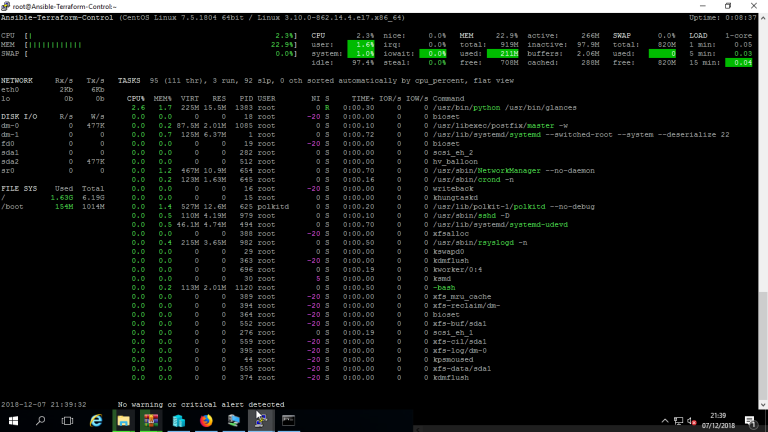
Task: Switch to the PuTTY taskbar icon
Action: 260,421
